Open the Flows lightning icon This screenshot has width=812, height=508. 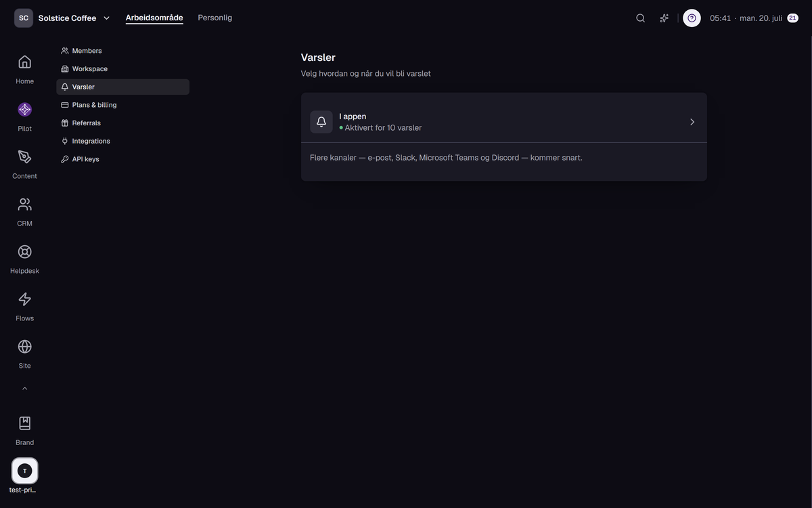click(24, 299)
